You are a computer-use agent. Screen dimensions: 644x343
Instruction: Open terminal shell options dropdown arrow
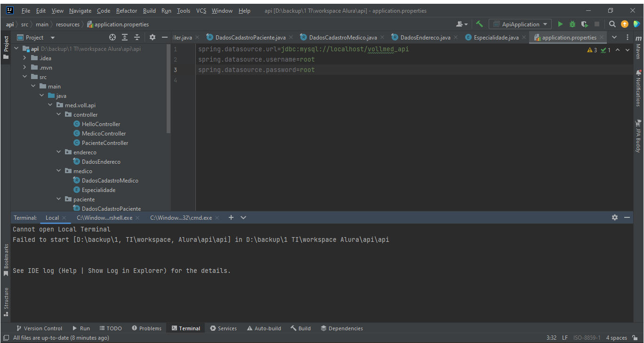point(243,217)
